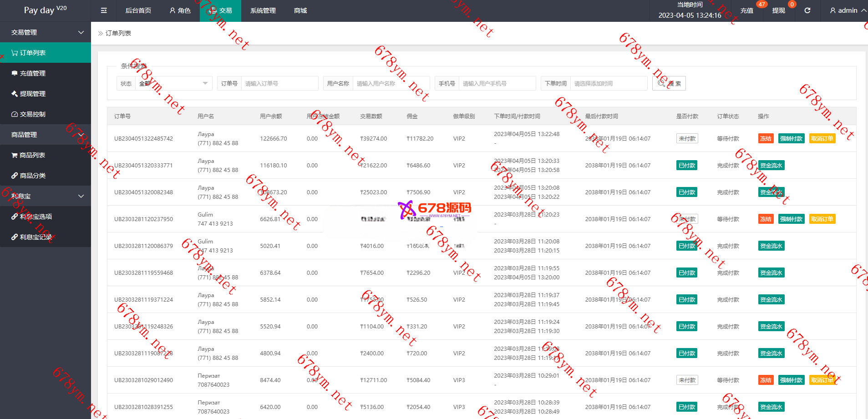Click 强制付款 for order UB2303281120237950
The width and height of the screenshot is (868, 419).
(x=791, y=219)
